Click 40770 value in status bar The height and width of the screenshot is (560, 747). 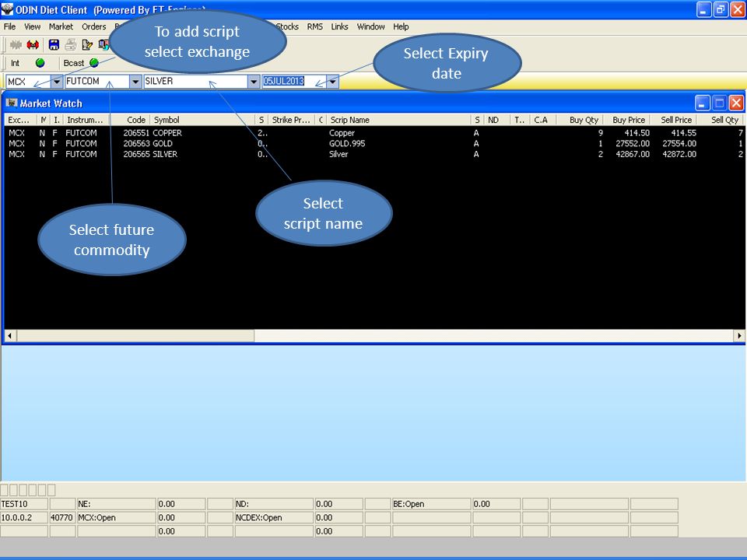coord(62,518)
